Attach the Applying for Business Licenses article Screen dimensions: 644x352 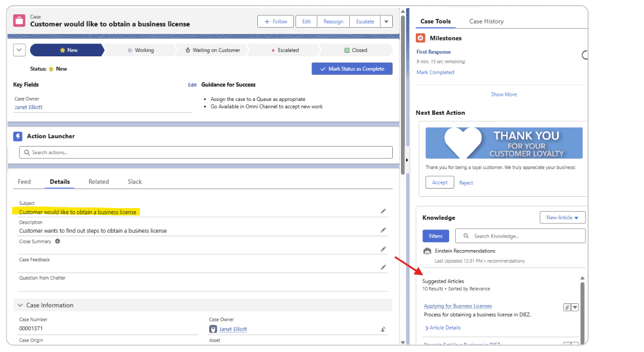(x=567, y=307)
